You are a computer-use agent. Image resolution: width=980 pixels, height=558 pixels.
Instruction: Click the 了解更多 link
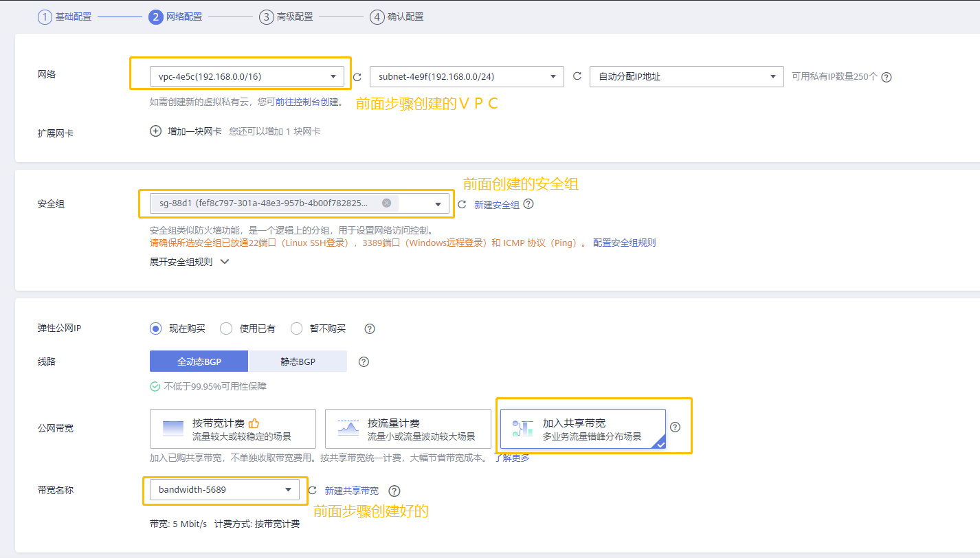(512, 458)
